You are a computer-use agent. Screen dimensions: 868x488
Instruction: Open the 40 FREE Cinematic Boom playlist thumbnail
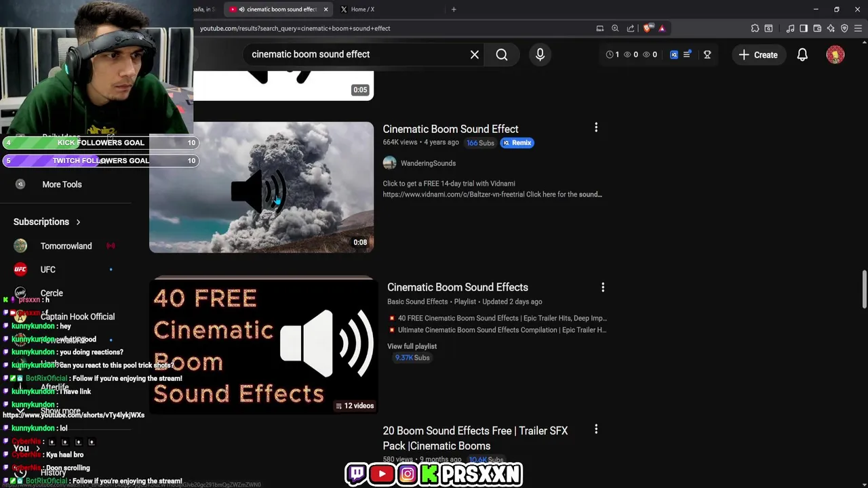(263, 345)
